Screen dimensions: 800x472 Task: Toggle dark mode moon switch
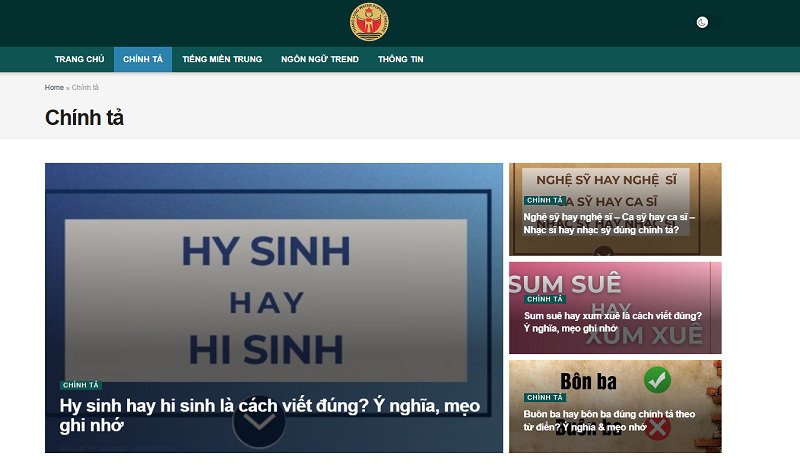[x=706, y=22]
